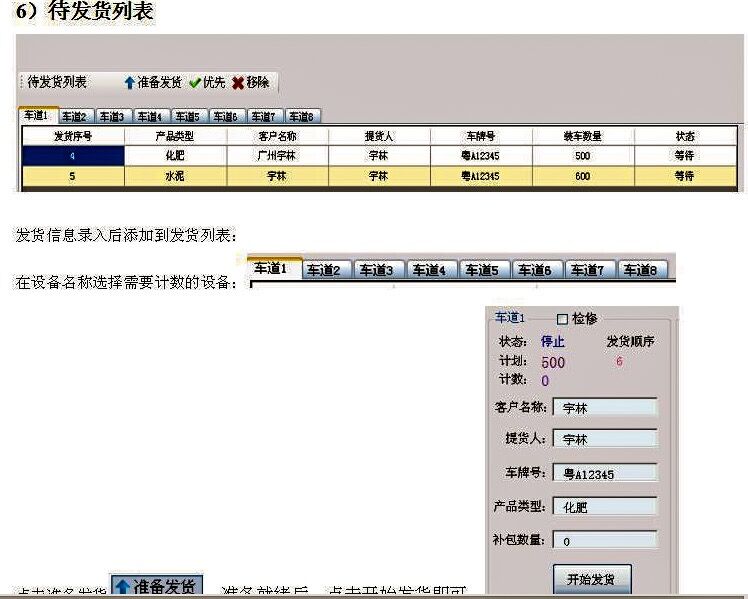
Task: Switch to 车道2 in the large tab strip
Action: pos(324,270)
